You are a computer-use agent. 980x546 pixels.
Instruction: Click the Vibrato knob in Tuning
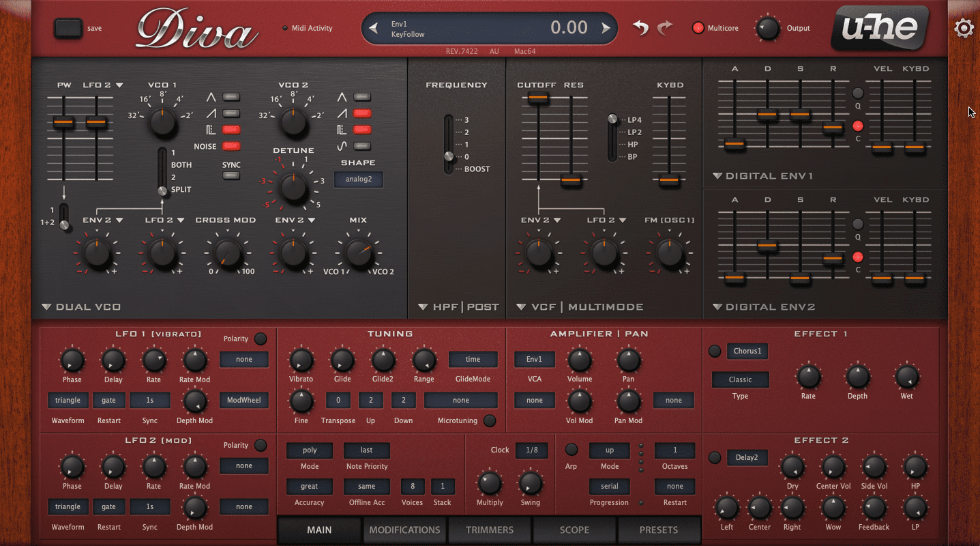point(301,360)
